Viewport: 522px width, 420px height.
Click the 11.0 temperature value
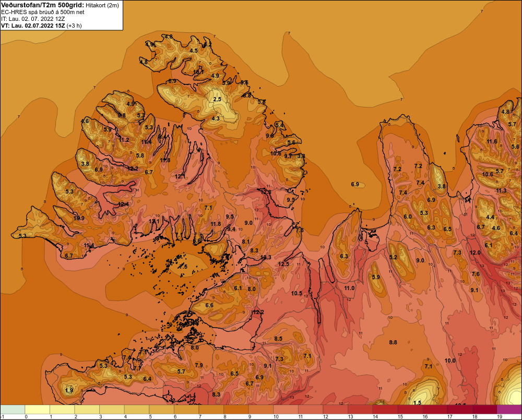349,288
